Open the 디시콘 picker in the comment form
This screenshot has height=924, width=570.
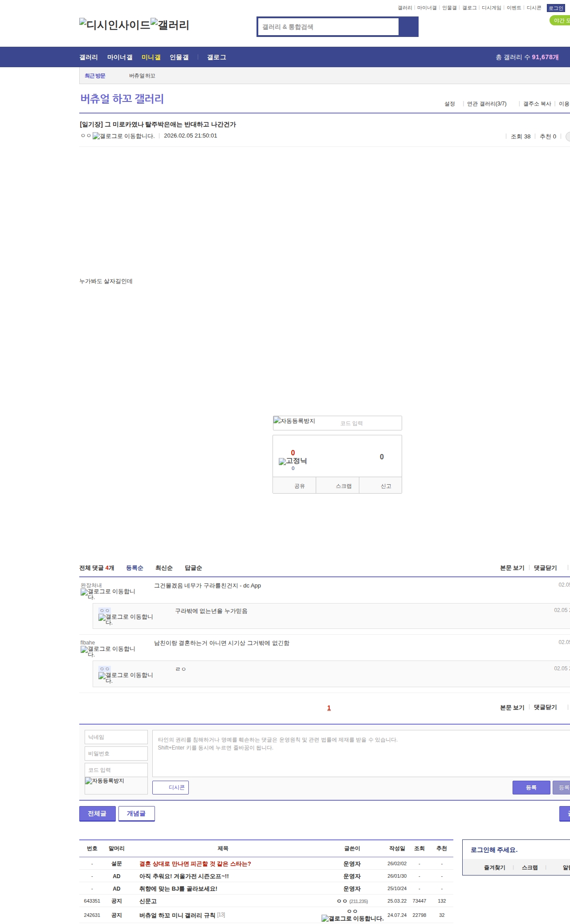click(171, 787)
